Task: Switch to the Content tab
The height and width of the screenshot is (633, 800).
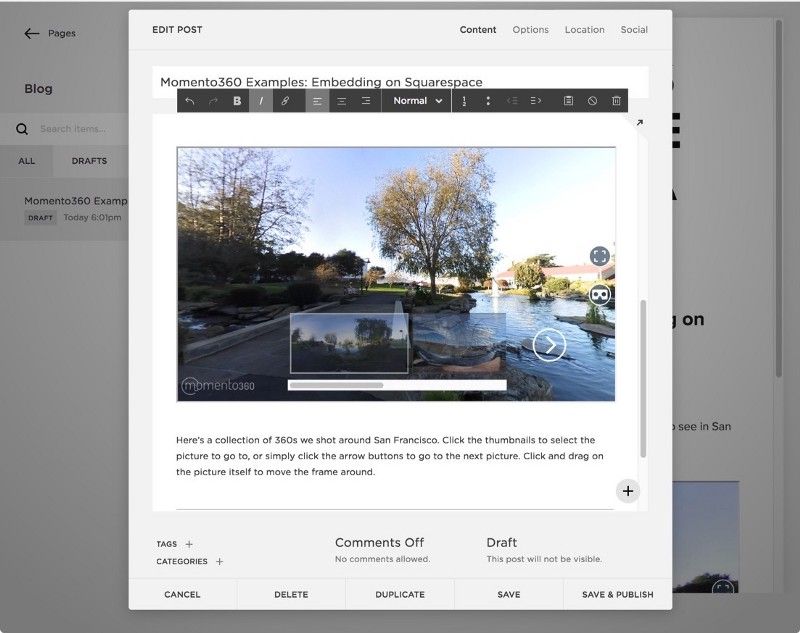Action: (x=478, y=30)
